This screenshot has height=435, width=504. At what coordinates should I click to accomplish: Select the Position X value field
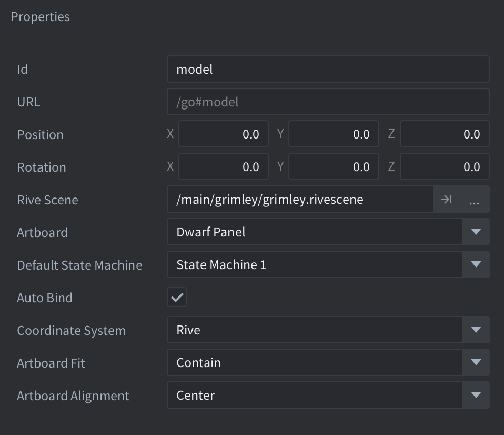point(224,134)
